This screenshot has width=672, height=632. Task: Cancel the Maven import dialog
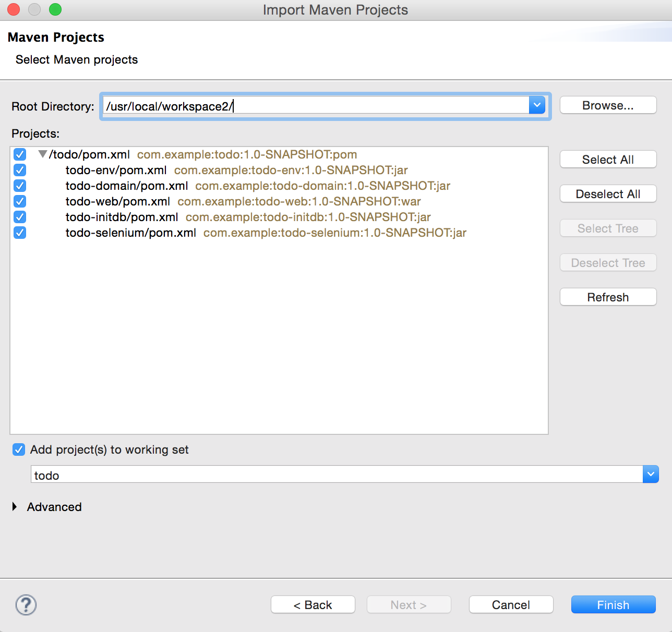pos(511,604)
